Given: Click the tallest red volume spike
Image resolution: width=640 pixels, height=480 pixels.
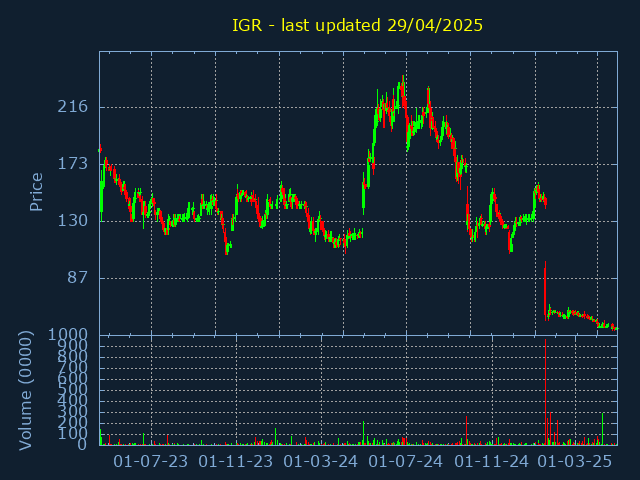Looking at the screenshot, I should (545, 392).
